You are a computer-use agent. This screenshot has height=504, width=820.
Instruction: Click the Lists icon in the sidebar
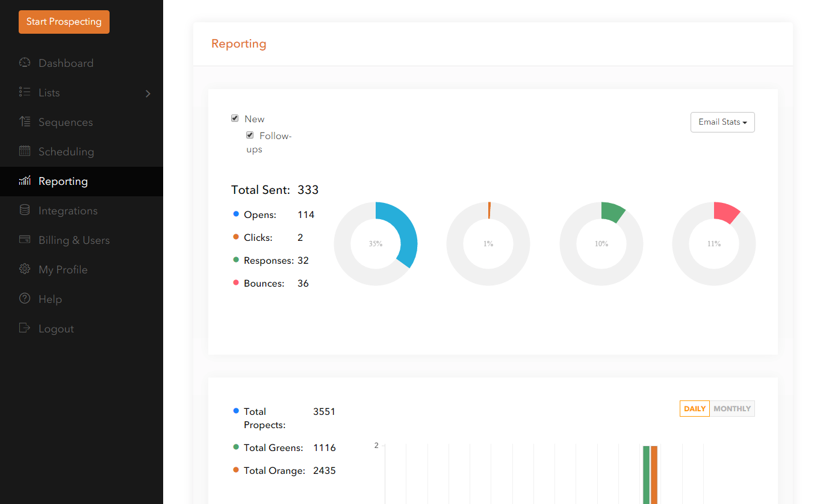click(x=25, y=92)
